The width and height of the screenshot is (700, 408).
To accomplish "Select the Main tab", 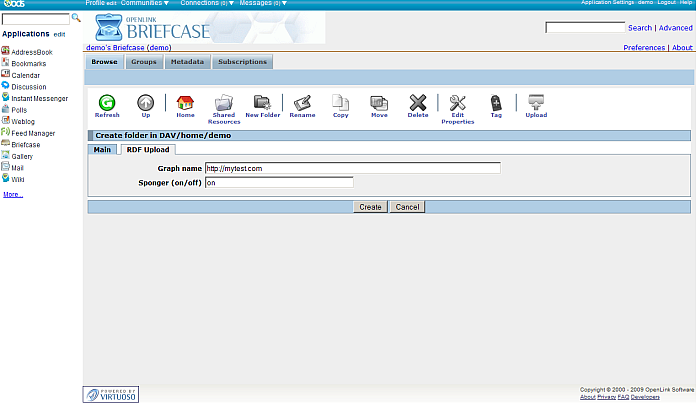I will point(102,149).
